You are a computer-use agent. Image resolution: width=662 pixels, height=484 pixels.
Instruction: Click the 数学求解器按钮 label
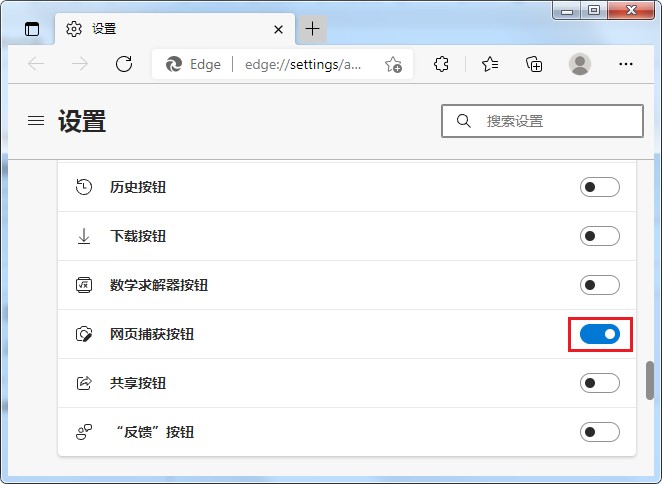(x=159, y=285)
